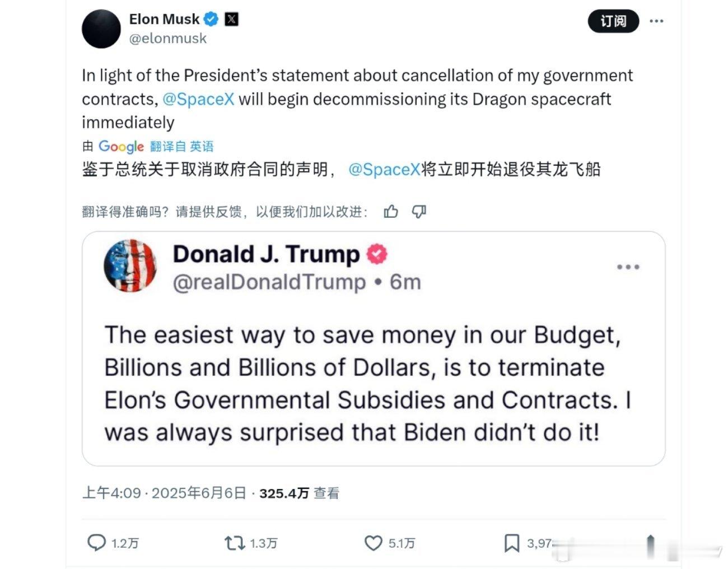Open the post's three-dot more menu
The image size is (728, 569).
click(656, 21)
